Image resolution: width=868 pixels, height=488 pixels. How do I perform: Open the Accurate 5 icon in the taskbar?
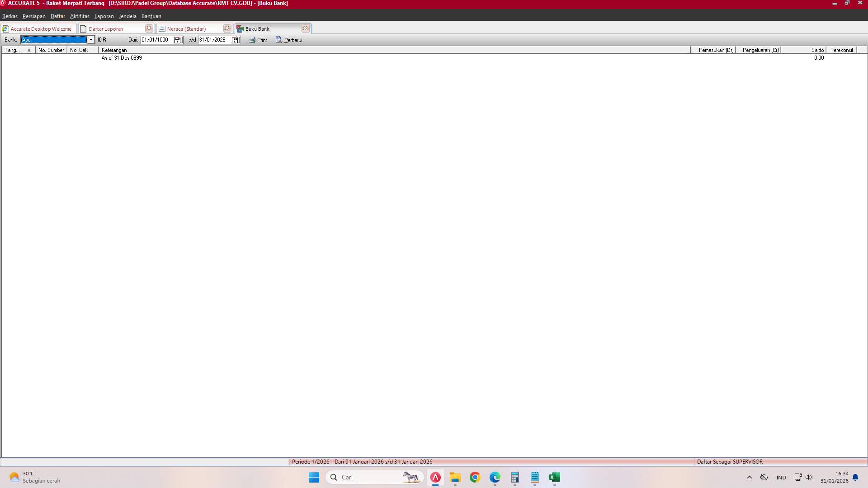point(435,477)
